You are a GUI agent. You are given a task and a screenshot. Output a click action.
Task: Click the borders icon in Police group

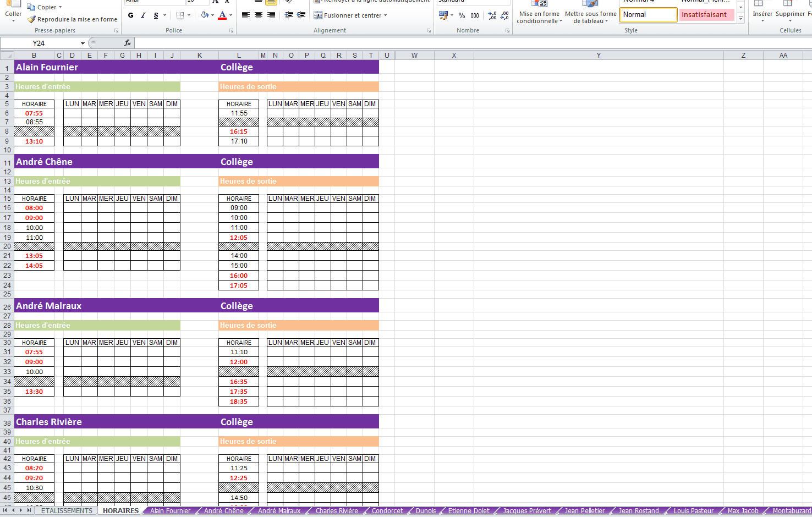(x=180, y=15)
